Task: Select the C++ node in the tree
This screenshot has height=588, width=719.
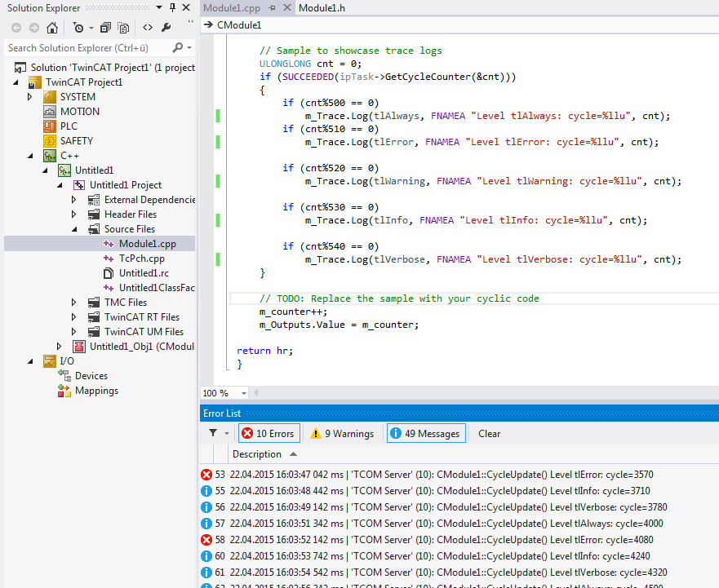Action: point(69,156)
